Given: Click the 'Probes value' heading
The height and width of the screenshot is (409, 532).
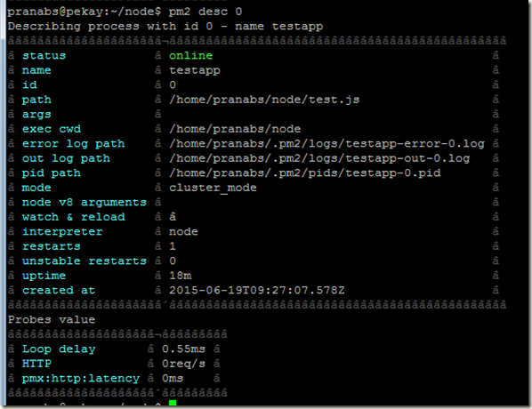Looking at the screenshot, I should coord(52,320).
